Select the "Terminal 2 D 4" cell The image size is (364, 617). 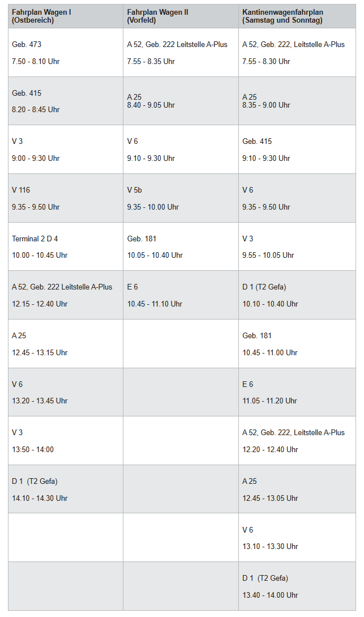[x=66, y=246]
